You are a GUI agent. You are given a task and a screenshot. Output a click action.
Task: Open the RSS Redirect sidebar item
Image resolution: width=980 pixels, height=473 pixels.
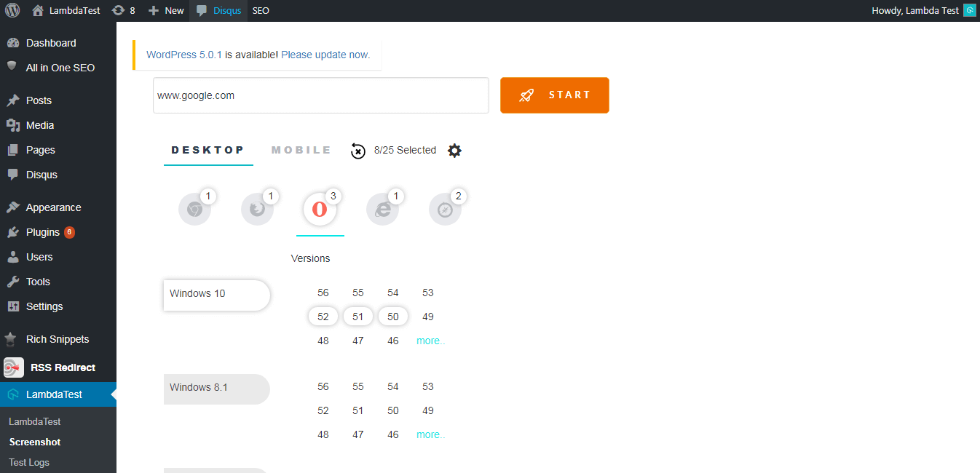coord(62,367)
